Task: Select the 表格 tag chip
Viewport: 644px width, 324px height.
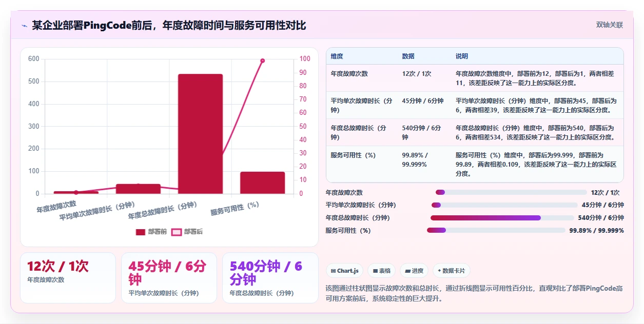Action: (x=382, y=271)
